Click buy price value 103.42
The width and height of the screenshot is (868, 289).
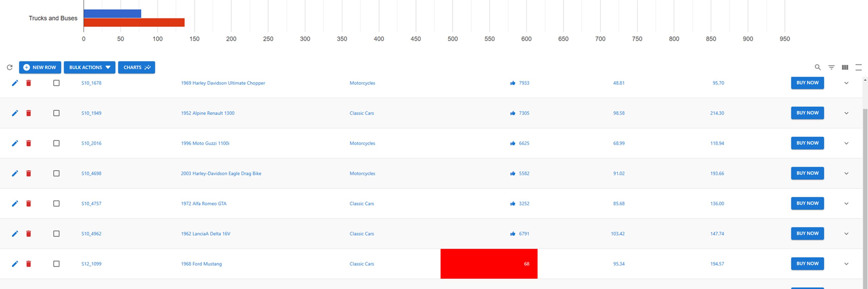[618, 234]
